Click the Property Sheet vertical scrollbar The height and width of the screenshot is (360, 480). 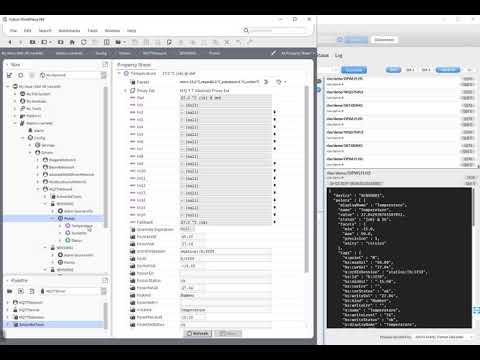click(307, 179)
